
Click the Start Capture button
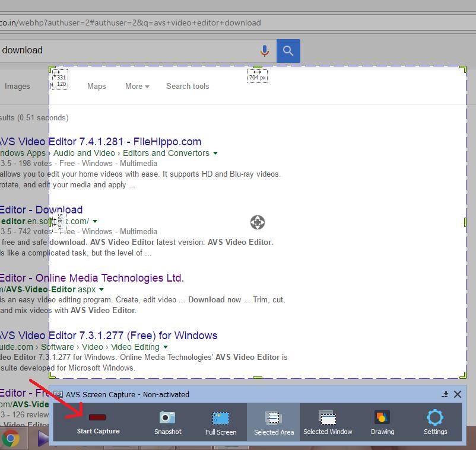click(x=98, y=422)
